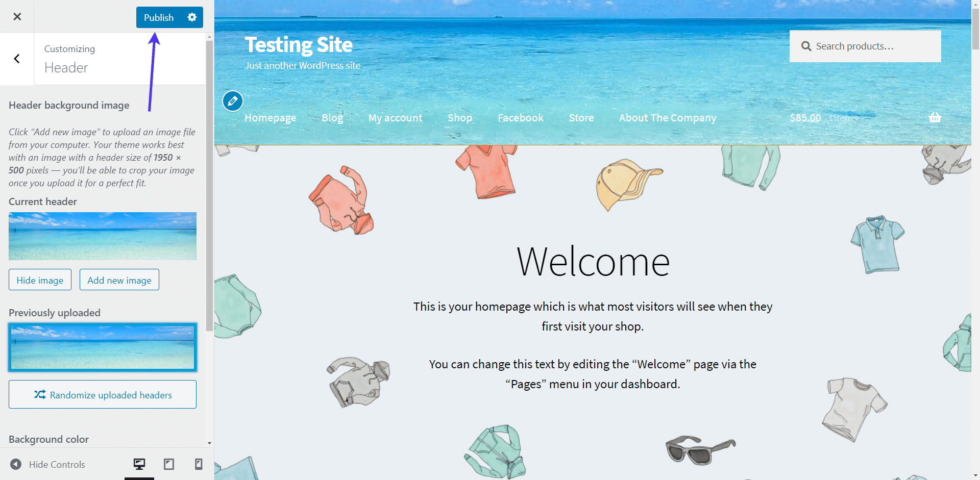Select the previously uploaded ocean header thumbnail

[103, 347]
